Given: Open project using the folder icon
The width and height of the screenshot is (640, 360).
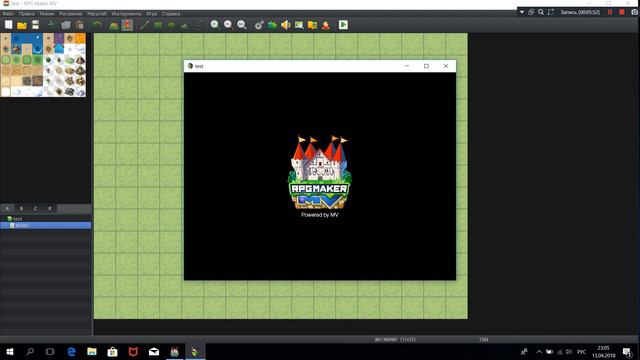Looking at the screenshot, I should click(x=22, y=25).
